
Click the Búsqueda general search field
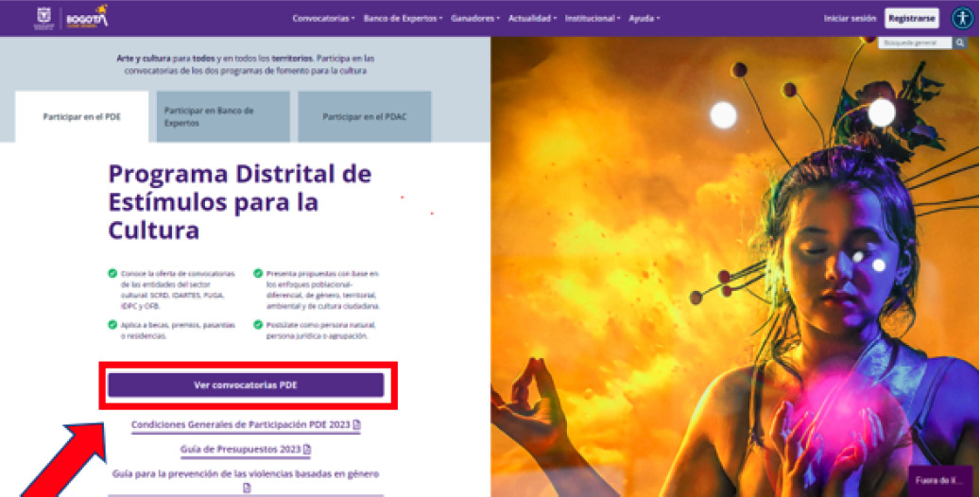pos(915,43)
